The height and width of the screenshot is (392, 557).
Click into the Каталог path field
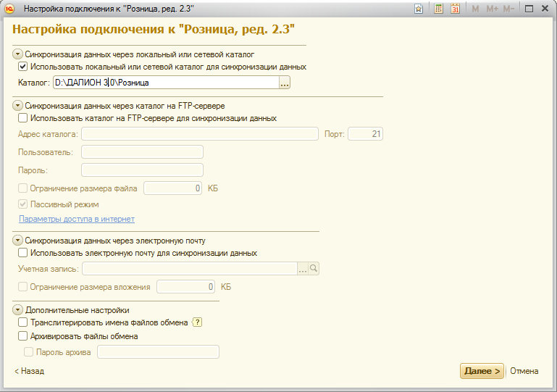pyautogui.click(x=167, y=83)
